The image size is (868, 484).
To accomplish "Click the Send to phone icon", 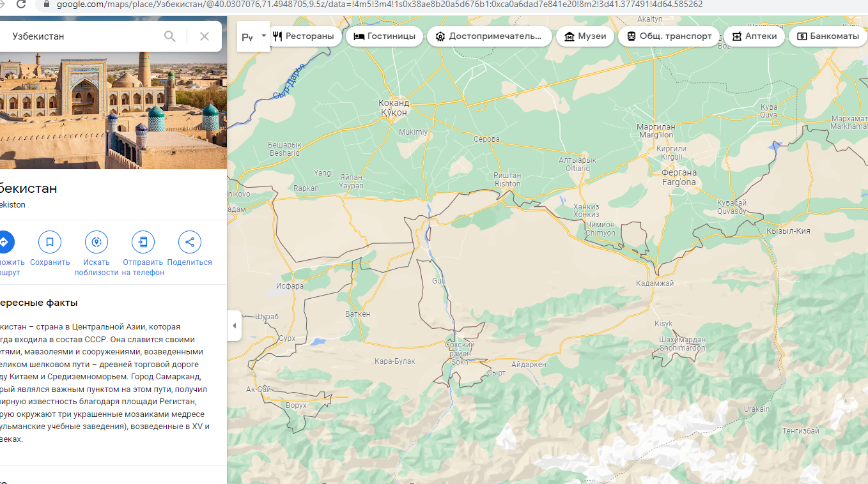I will coord(143,242).
